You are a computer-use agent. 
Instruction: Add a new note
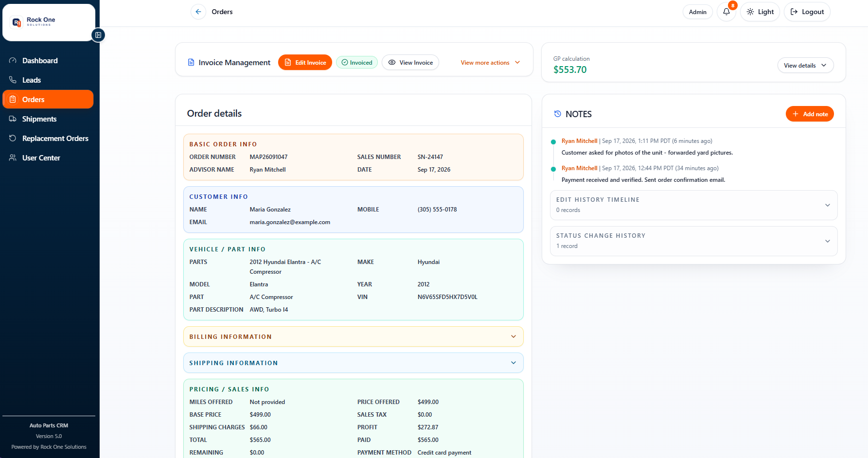tap(810, 114)
